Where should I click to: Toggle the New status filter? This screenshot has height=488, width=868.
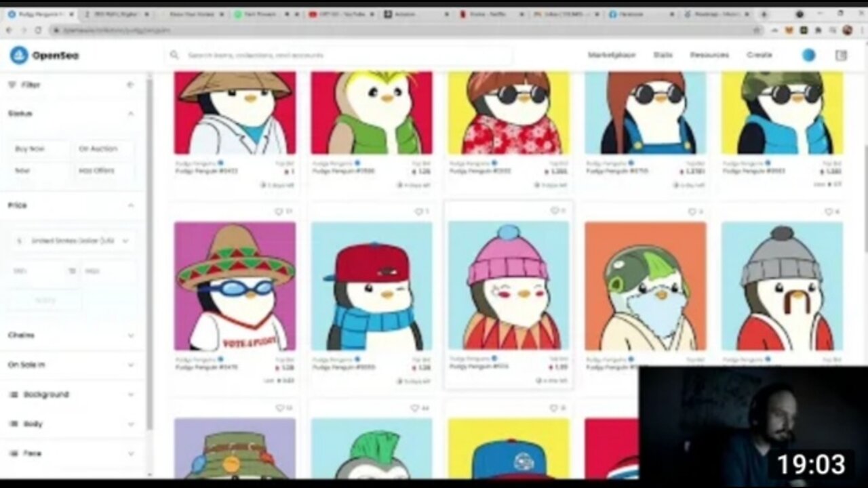point(40,171)
